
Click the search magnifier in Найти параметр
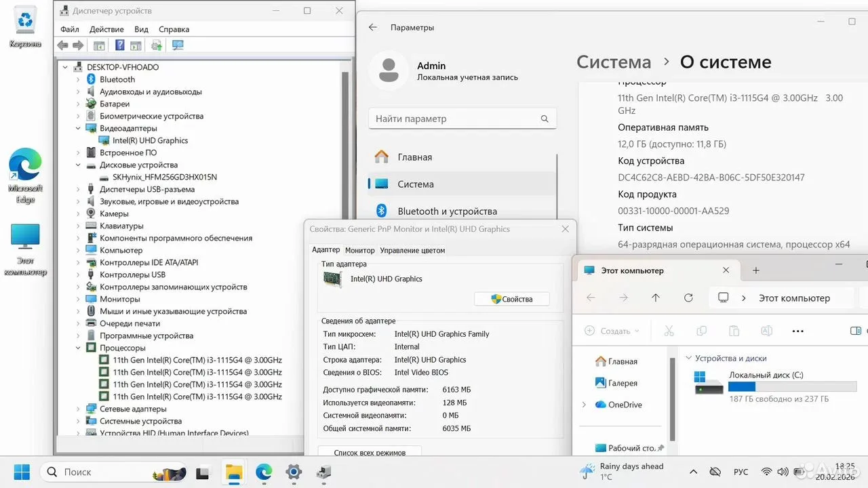[545, 119]
